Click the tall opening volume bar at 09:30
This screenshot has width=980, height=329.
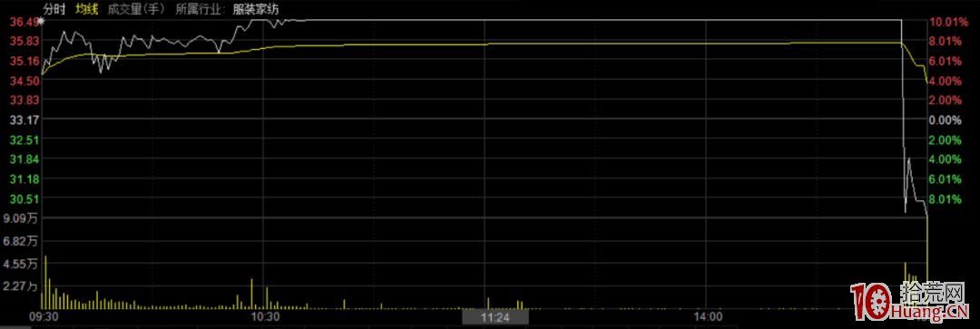click(x=45, y=282)
